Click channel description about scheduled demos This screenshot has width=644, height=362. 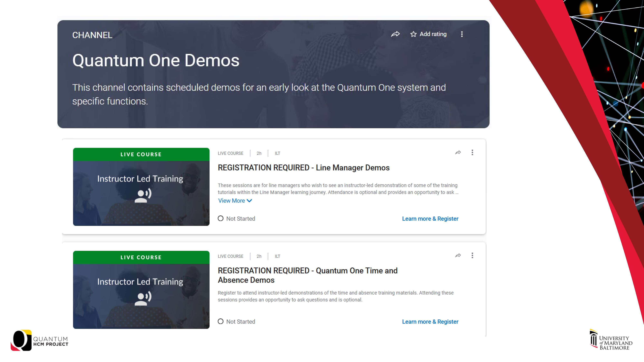pos(259,94)
